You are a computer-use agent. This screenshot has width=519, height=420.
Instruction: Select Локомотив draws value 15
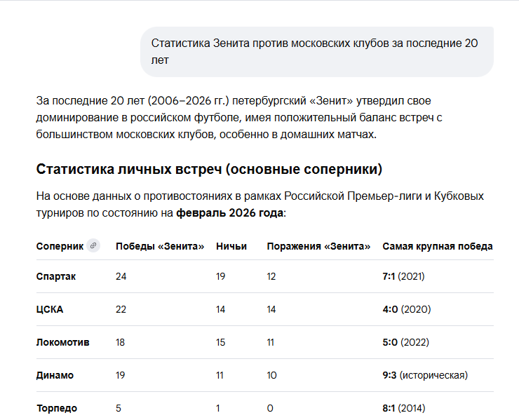point(220,342)
